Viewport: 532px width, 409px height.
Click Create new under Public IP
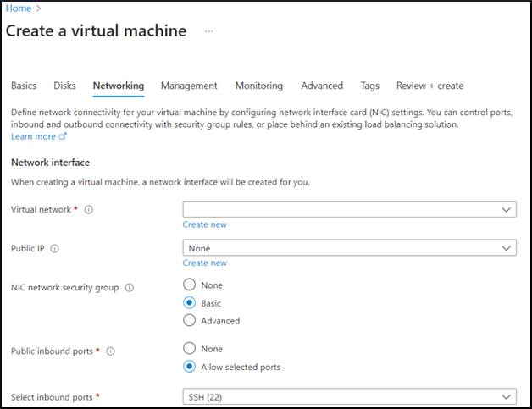pos(204,263)
